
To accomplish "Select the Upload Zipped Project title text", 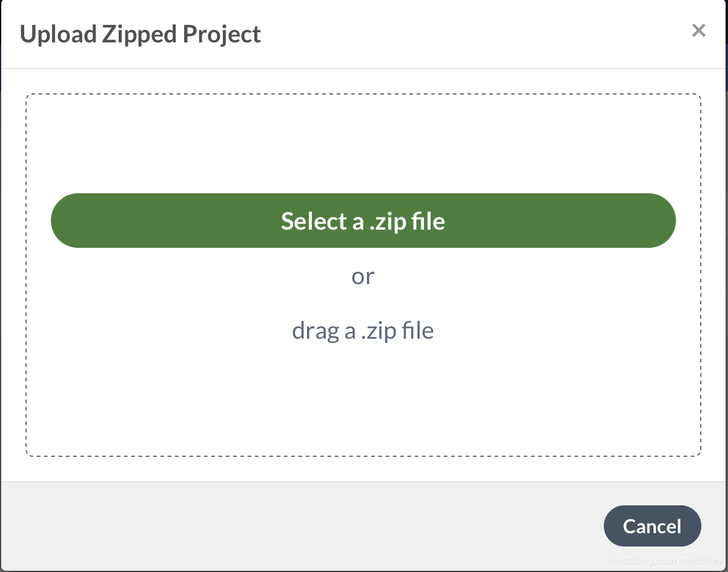I will point(141,34).
